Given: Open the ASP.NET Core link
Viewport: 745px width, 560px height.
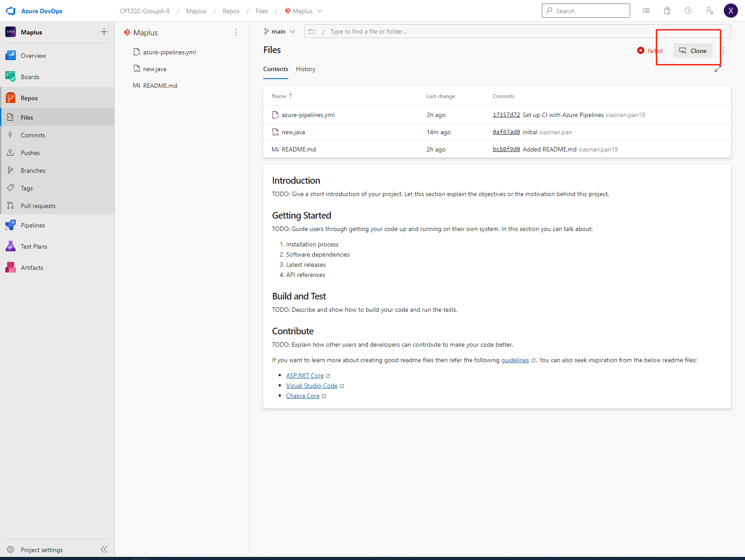Looking at the screenshot, I should click(305, 375).
